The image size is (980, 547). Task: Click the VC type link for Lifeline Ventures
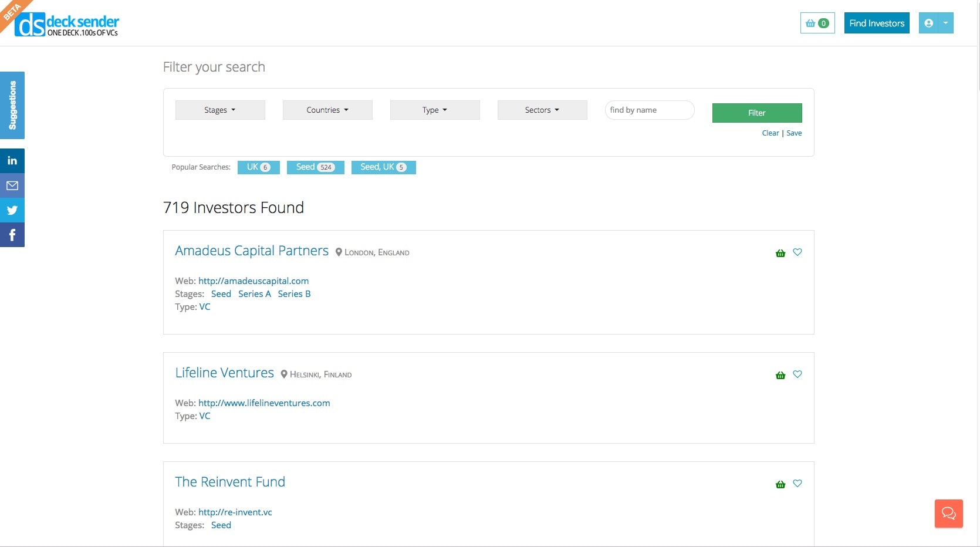coord(205,416)
